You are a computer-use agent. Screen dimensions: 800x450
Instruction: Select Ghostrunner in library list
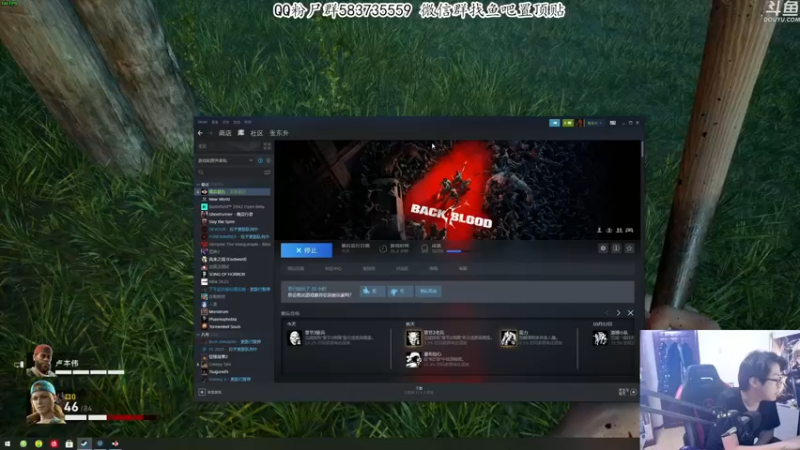click(x=231, y=214)
